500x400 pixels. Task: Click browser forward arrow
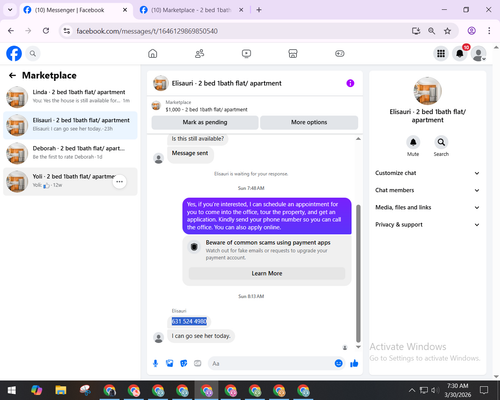point(28,31)
